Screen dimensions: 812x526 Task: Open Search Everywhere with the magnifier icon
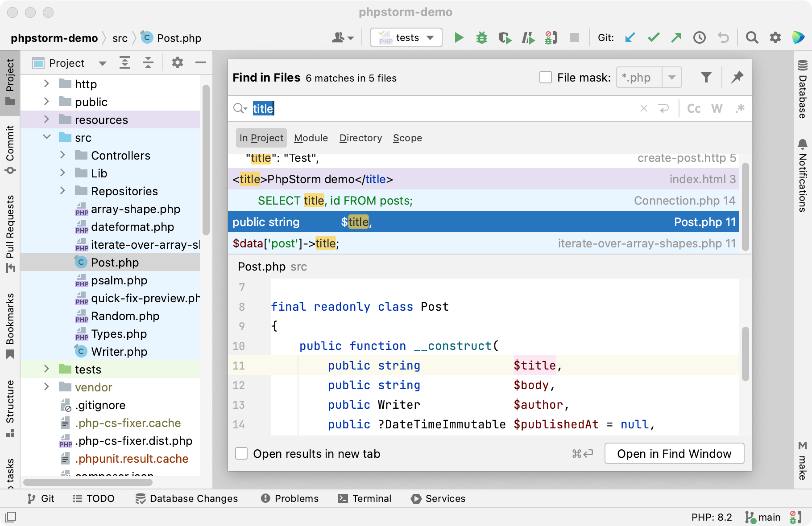(x=752, y=37)
